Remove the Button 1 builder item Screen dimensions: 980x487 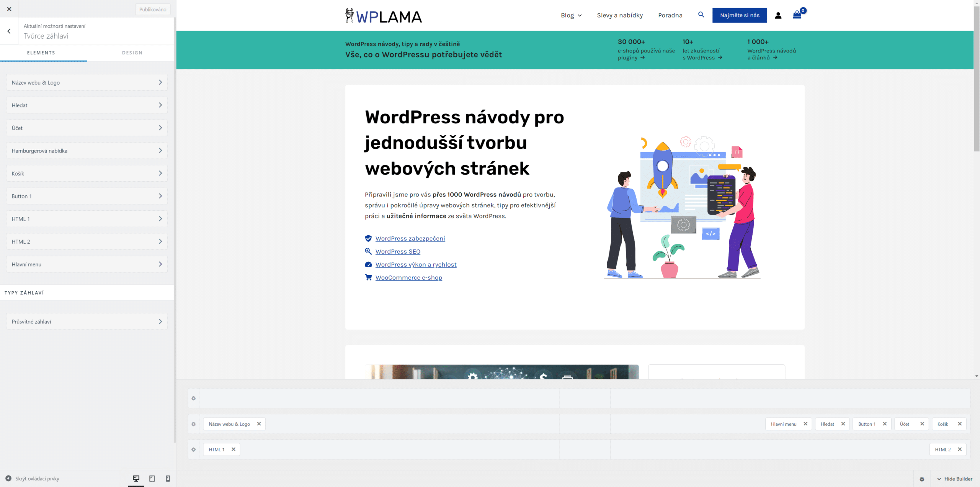tap(885, 424)
